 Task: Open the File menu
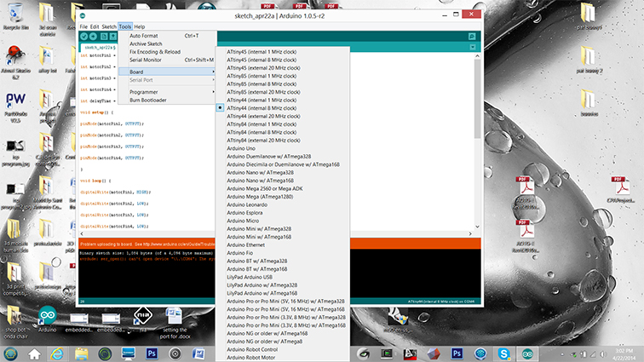coord(83,26)
